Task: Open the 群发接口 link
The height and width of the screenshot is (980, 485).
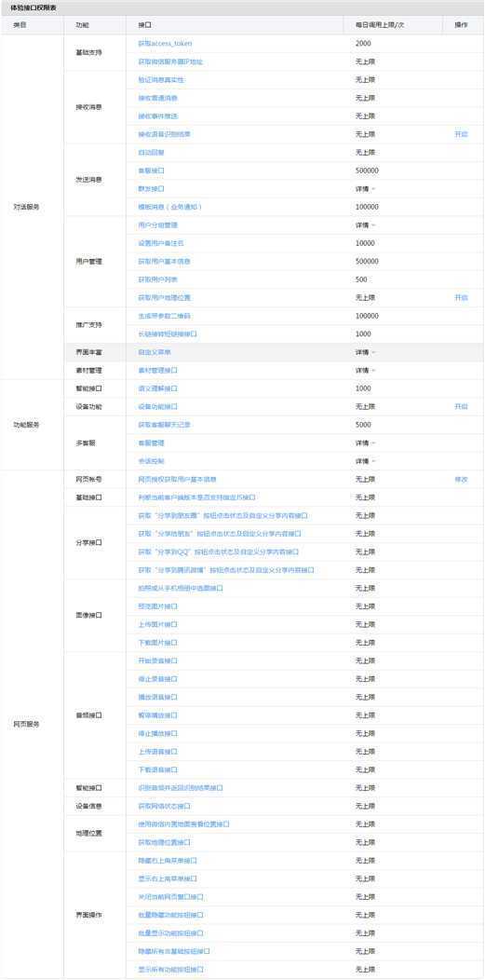Action: coord(151,189)
